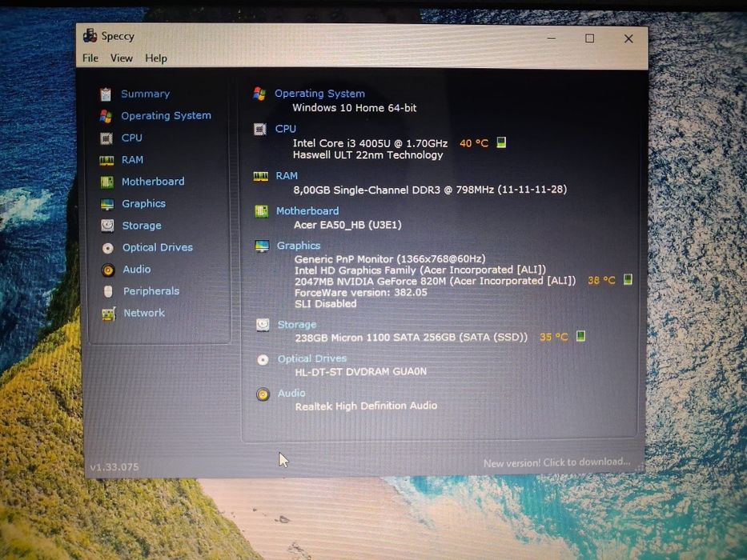Click the Acer EA50_HB (U3E1) text
747x560 pixels.
[347, 225]
